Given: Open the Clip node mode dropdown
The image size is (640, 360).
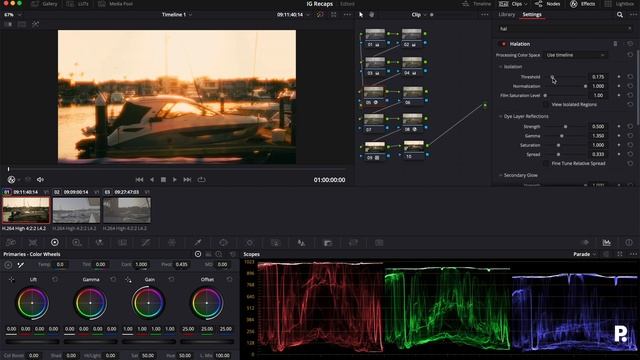Looking at the screenshot, I should 419,14.
